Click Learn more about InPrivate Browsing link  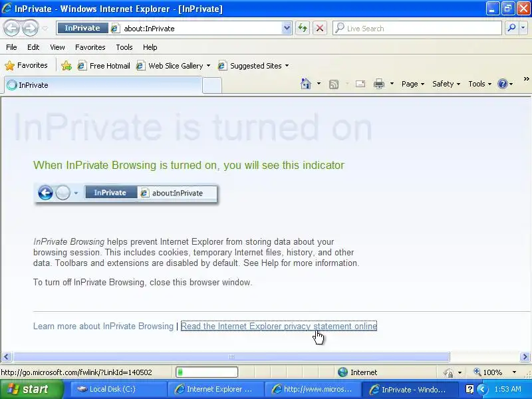point(103,326)
